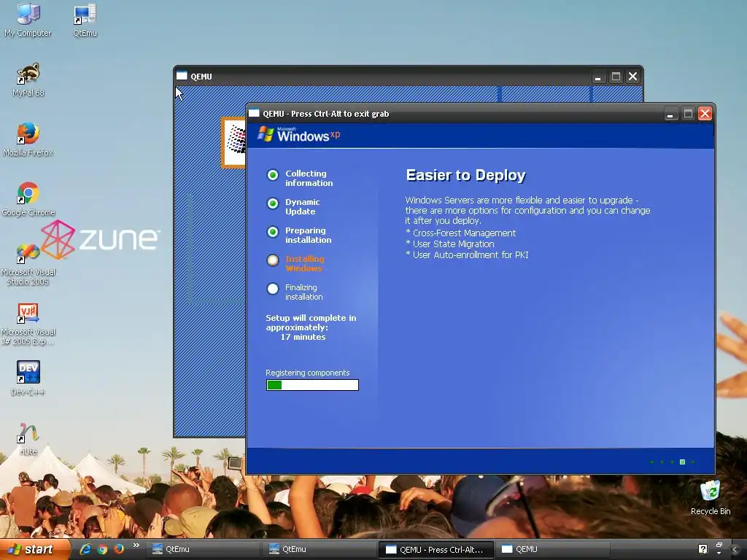Select Microsoft Visual J# 2005 Express icon

tap(28, 324)
